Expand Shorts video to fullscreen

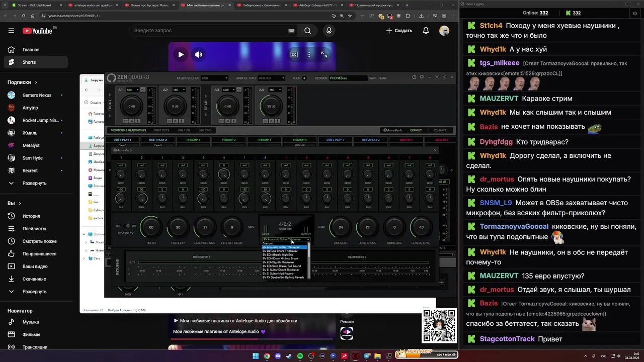point(324,54)
